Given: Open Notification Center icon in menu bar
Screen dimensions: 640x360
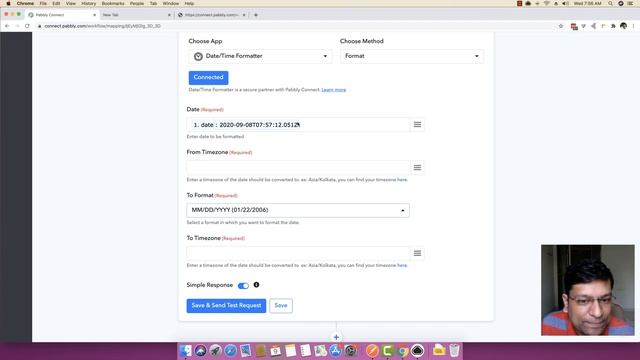Looking at the screenshot, I should 630,3.
